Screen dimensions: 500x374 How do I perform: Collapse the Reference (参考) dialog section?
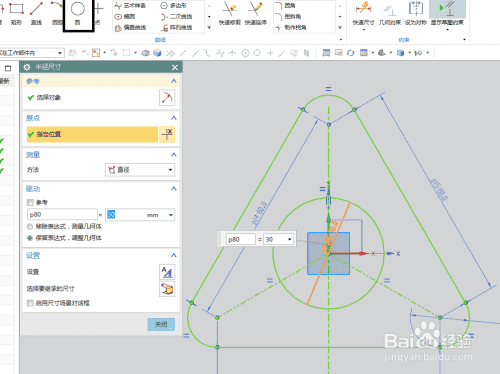coord(174,81)
